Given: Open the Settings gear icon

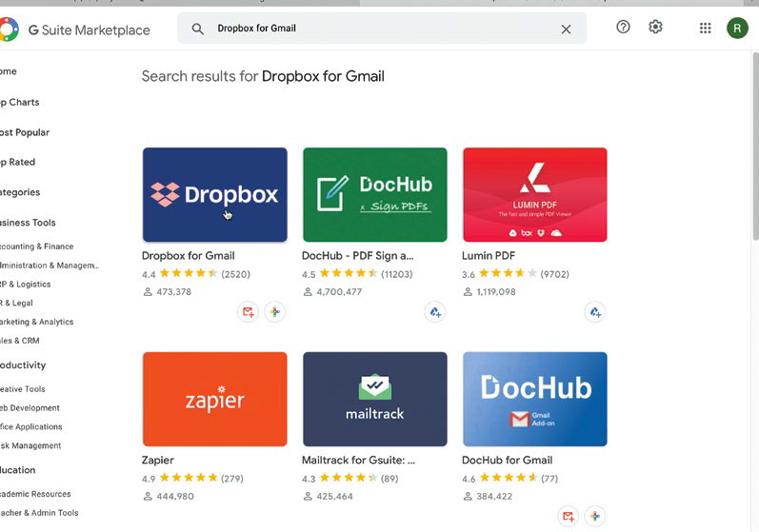Looking at the screenshot, I should click(x=655, y=27).
